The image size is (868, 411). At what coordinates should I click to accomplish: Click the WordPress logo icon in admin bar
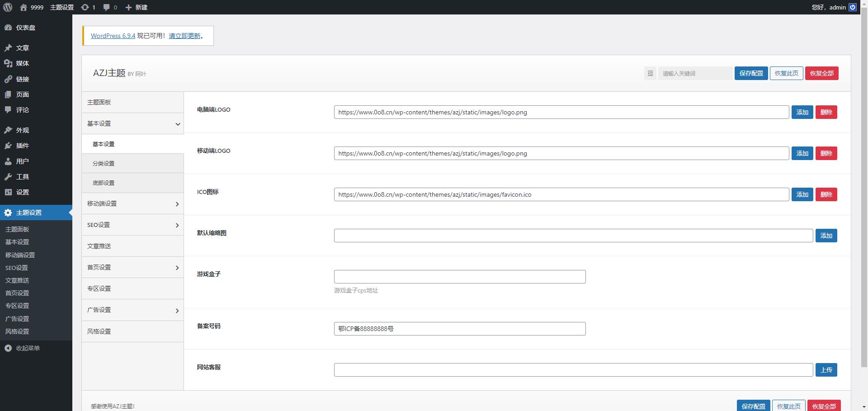(8, 7)
